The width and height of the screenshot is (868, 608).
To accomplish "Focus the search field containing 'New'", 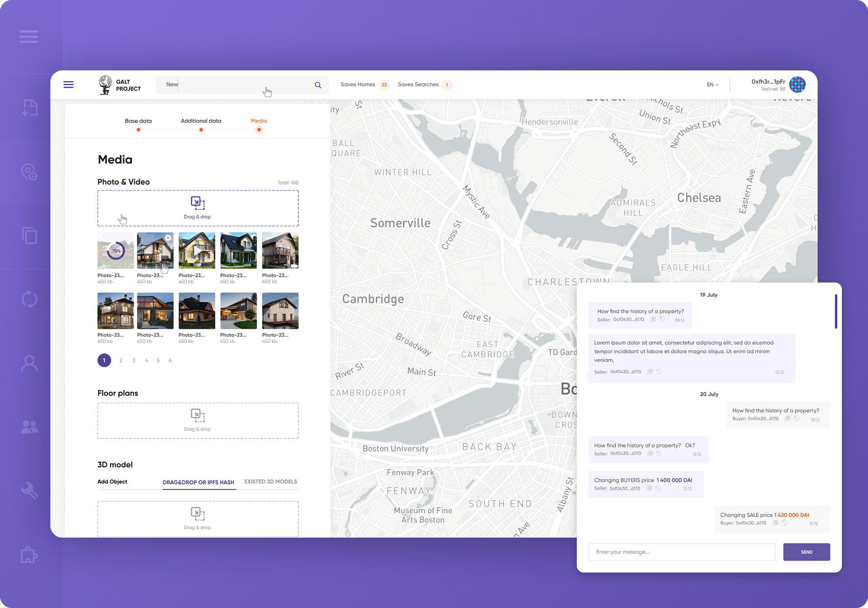I will pos(242,85).
